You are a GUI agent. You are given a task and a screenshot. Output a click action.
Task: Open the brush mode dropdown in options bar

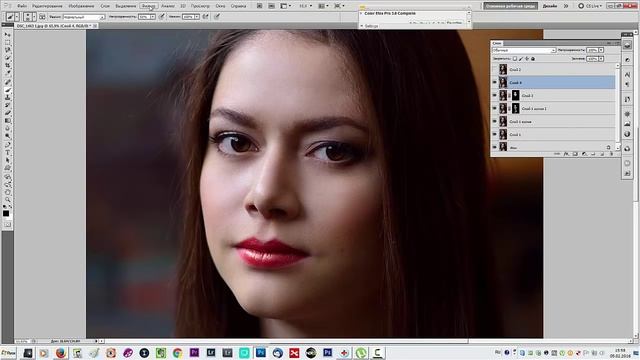84,17
